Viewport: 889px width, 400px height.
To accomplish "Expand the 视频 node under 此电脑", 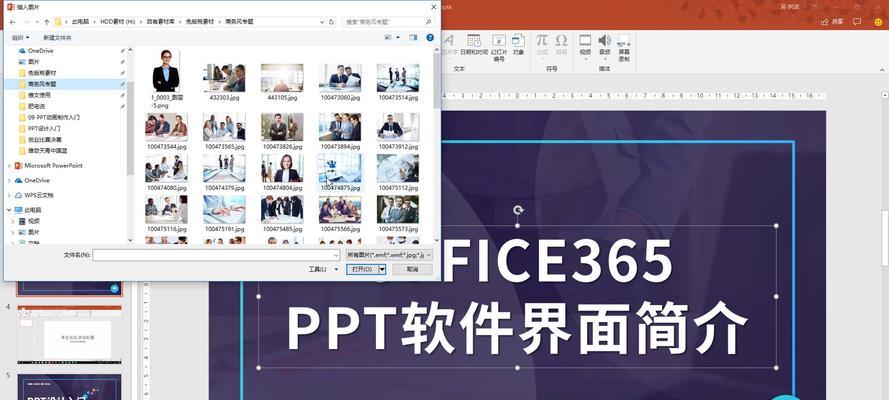I will pyautogui.click(x=13, y=221).
